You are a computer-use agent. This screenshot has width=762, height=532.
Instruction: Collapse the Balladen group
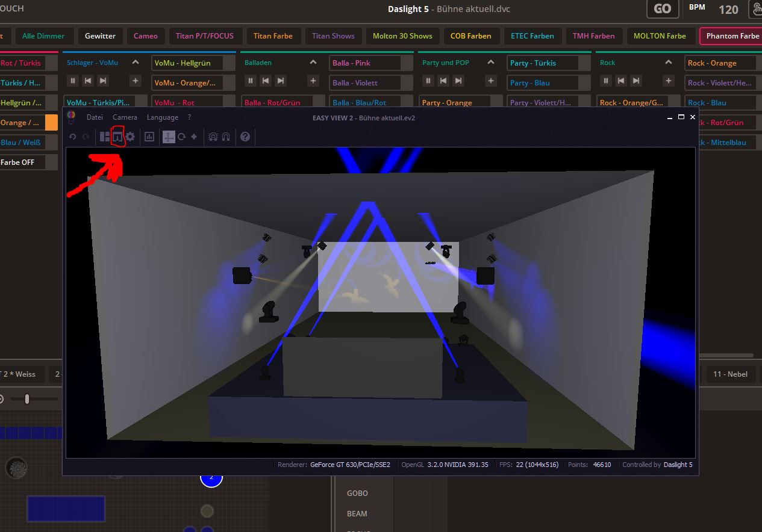(313, 63)
